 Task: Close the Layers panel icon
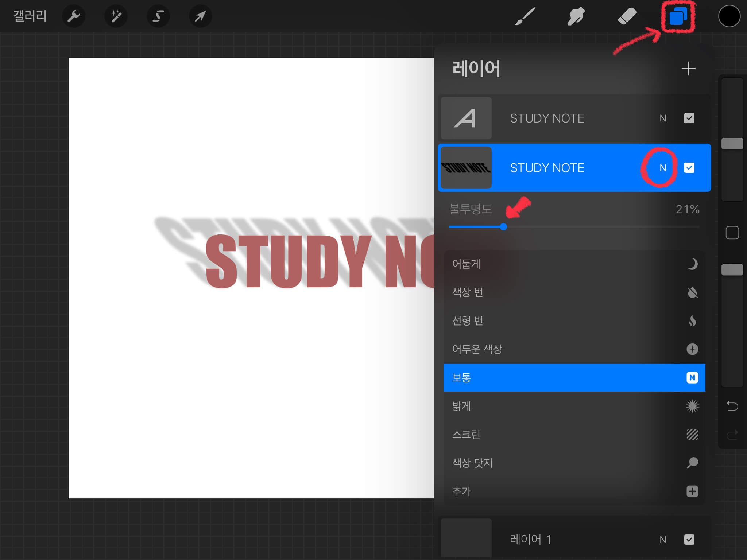[x=678, y=16]
